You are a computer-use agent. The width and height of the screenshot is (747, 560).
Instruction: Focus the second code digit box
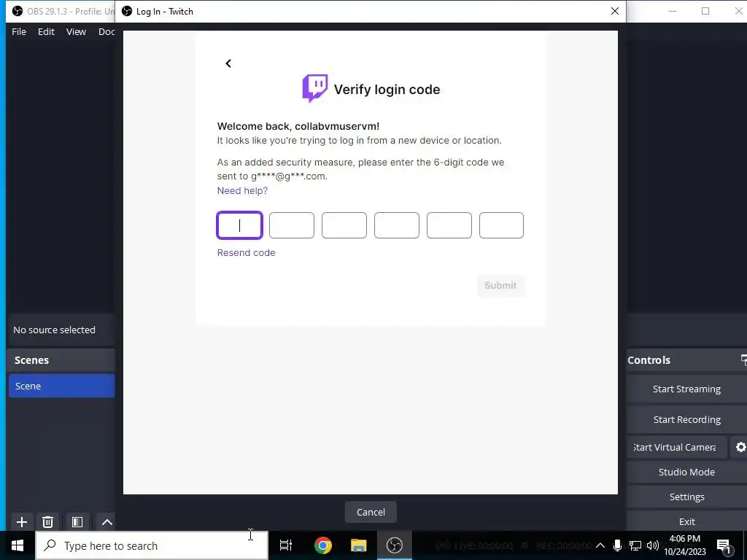click(292, 225)
